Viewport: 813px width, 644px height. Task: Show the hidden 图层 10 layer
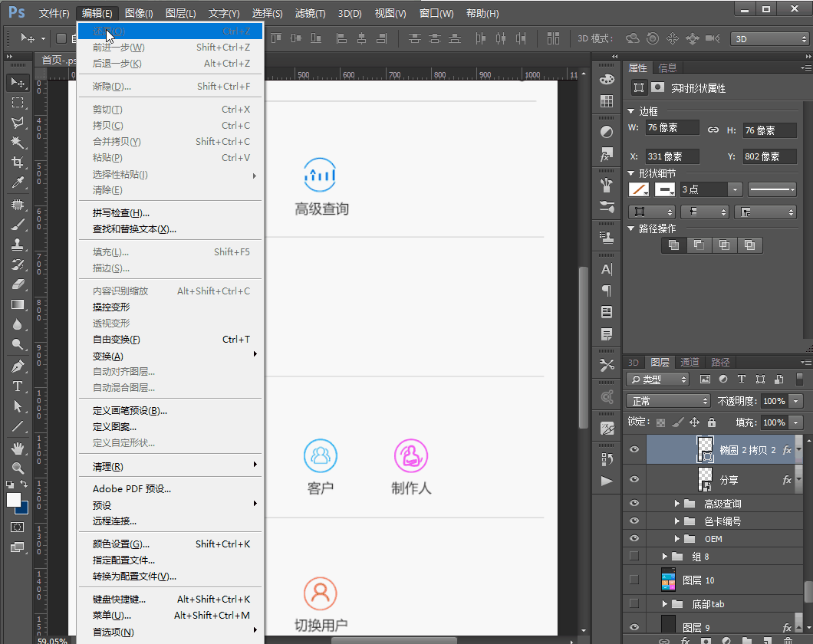coord(634,580)
